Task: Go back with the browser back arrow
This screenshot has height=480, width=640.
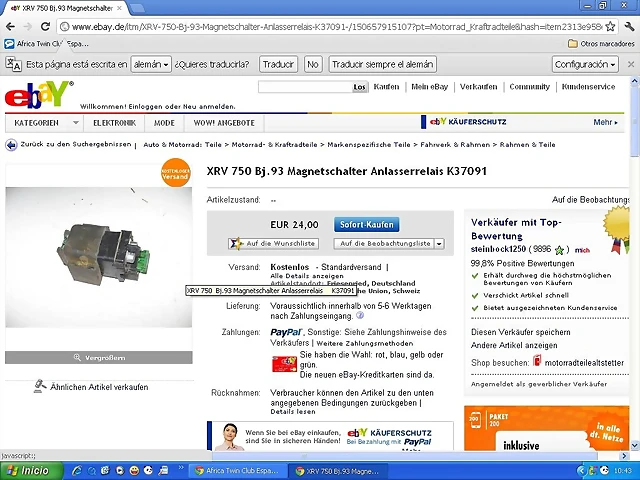Action: [x=11, y=27]
